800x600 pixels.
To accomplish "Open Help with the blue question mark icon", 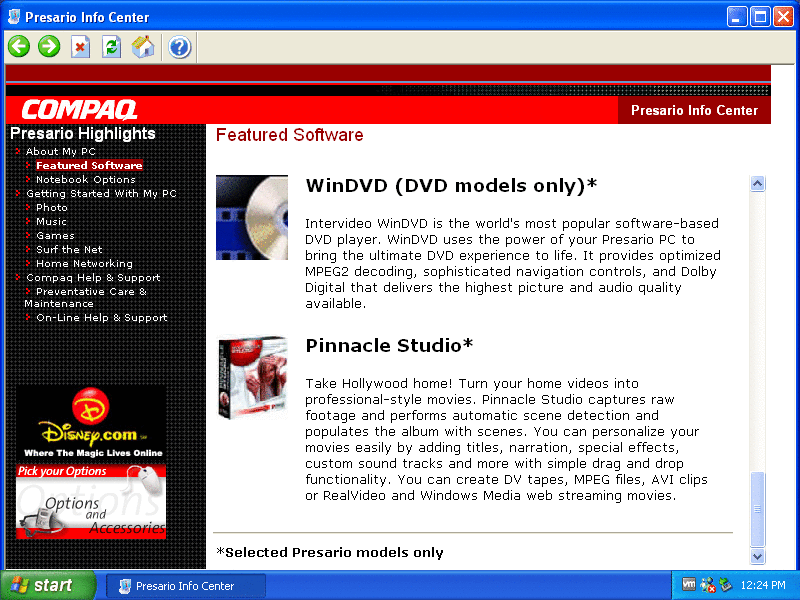I will (180, 47).
